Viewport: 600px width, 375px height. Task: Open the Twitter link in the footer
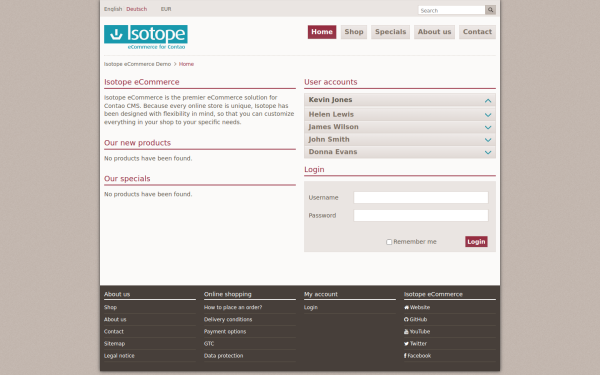(x=416, y=344)
